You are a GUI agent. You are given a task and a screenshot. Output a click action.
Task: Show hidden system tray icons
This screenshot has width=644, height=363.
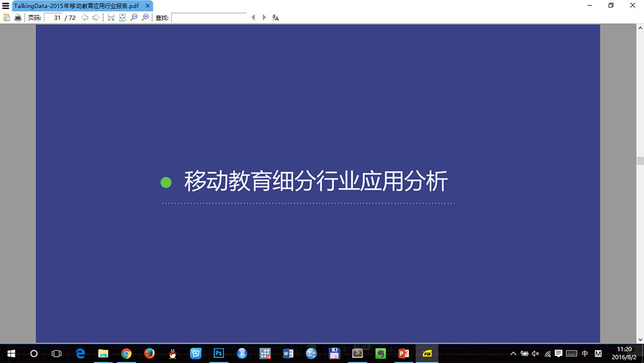click(x=513, y=353)
